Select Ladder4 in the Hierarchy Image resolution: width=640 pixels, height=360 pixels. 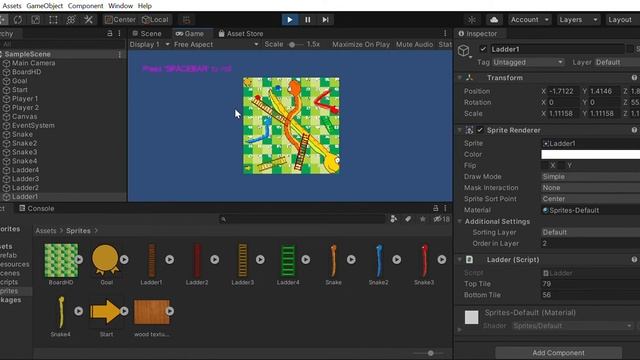point(25,170)
